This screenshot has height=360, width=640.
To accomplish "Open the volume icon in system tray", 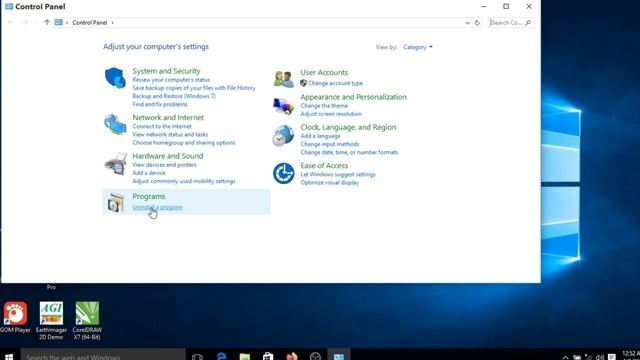I will tap(600, 357).
